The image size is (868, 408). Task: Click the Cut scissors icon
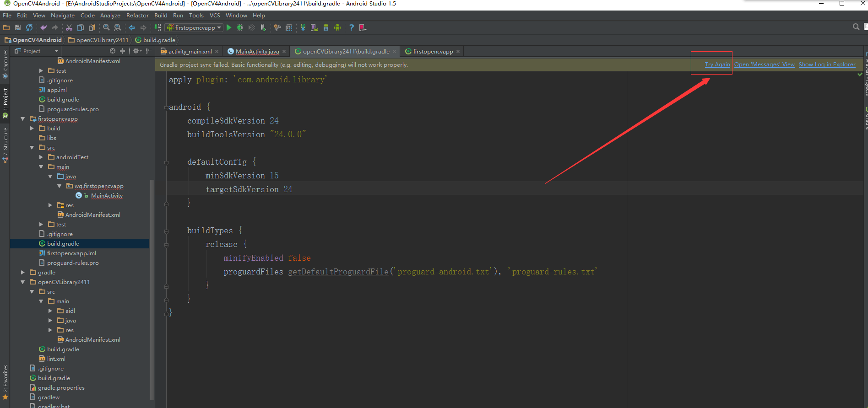pyautogui.click(x=69, y=27)
